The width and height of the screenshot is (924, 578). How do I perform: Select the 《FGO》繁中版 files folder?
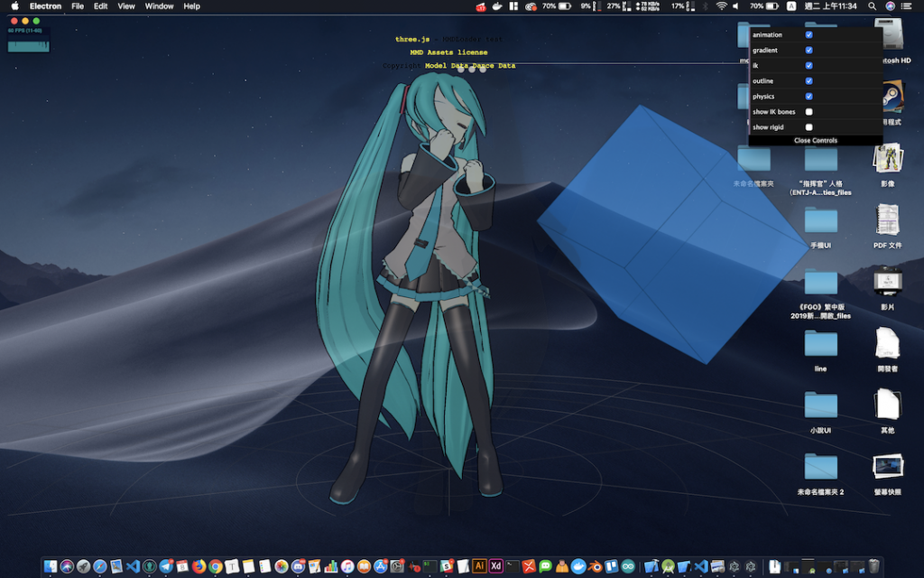821,294
